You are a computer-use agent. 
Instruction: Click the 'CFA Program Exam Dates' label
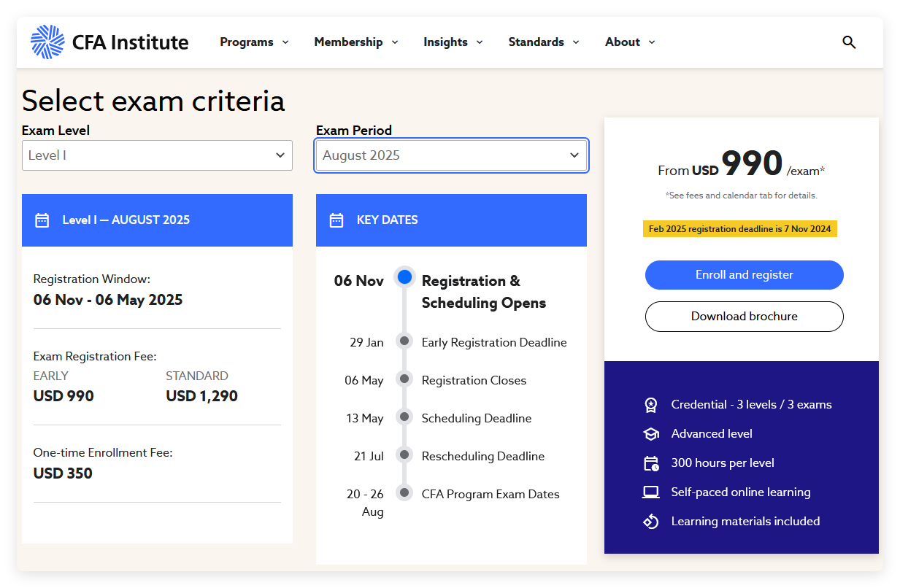coord(491,494)
